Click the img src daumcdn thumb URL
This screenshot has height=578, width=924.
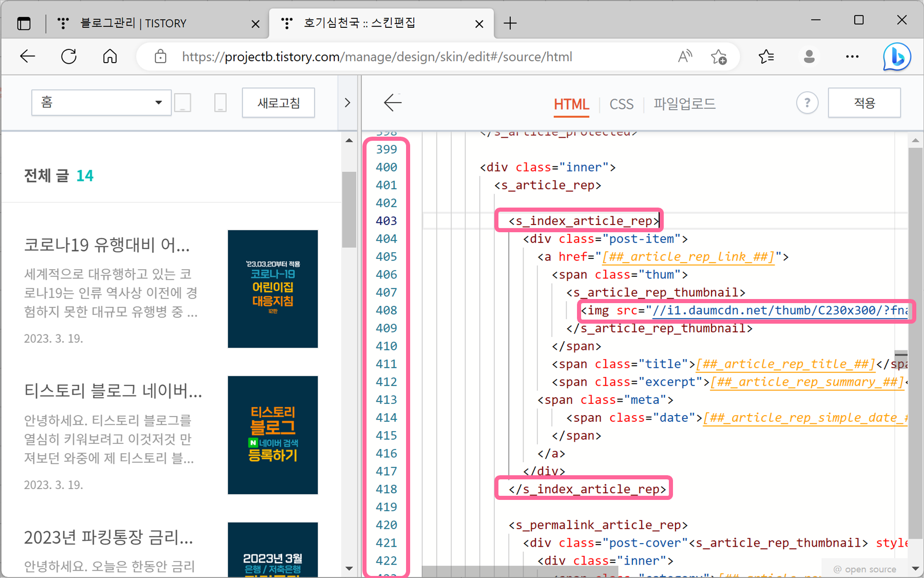[780, 310]
